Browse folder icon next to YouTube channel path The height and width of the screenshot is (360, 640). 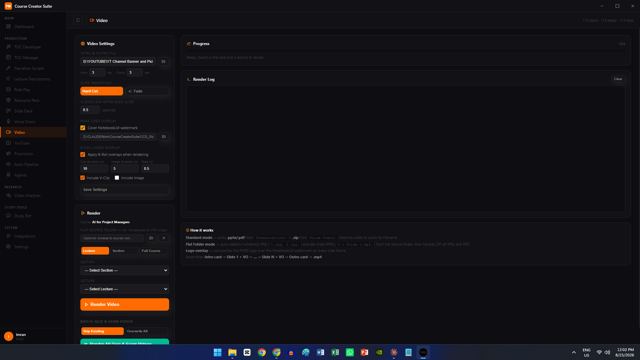click(x=163, y=61)
